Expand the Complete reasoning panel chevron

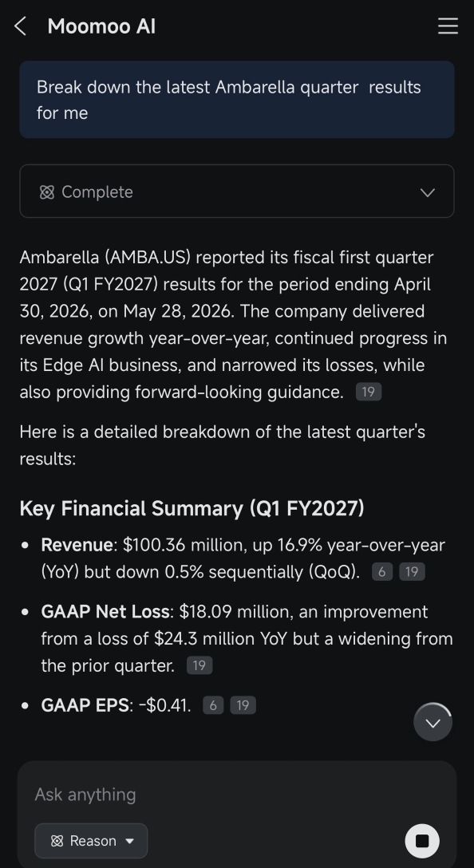coord(428,192)
